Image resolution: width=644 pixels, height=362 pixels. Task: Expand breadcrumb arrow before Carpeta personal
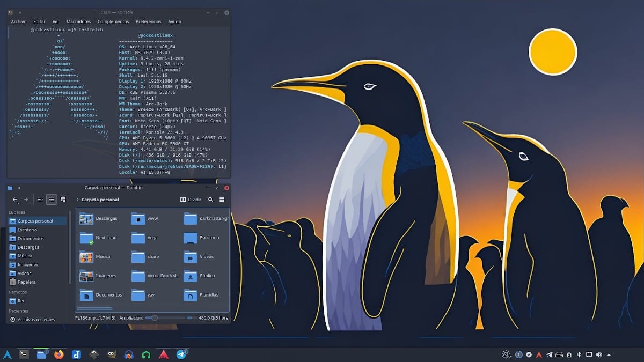(77, 200)
